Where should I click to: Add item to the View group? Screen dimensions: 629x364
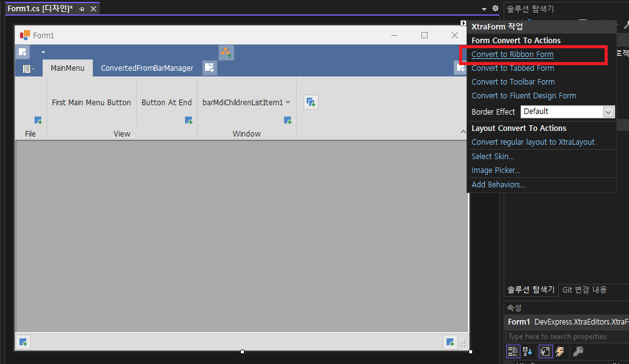189,120
